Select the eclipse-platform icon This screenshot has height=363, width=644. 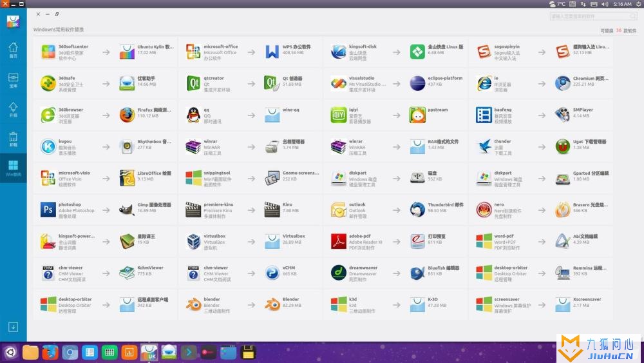[417, 83]
